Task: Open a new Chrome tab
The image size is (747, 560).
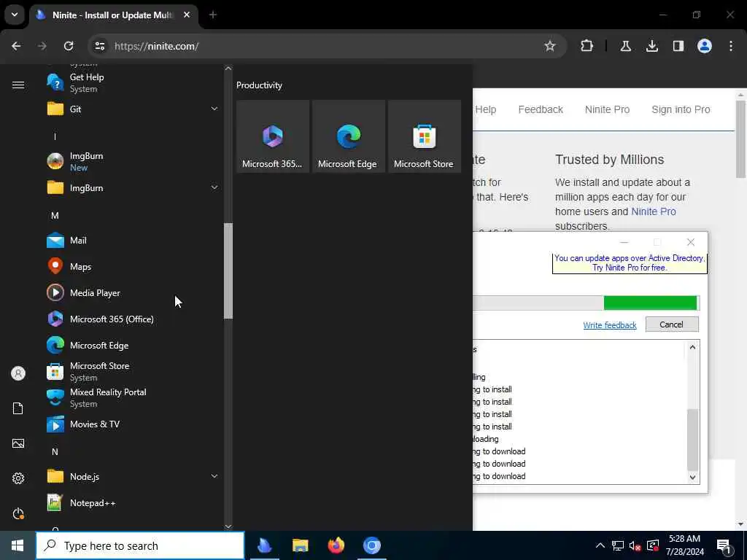Action: coord(213,15)
